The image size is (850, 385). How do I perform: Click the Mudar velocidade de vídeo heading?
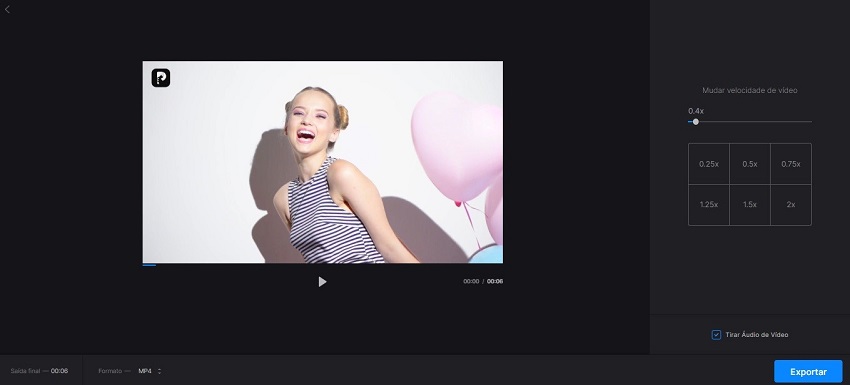[750, 90]
